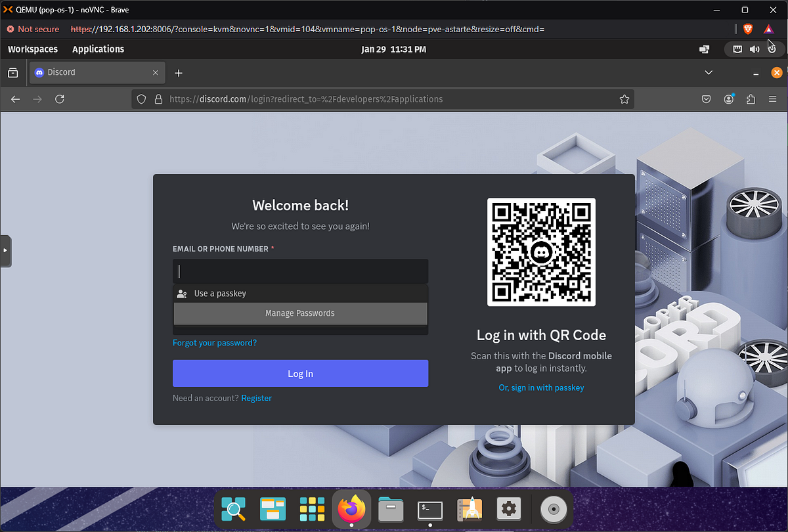Open the dock search magnifier launcher
The image size is (788, 532).
pos(233,509)
